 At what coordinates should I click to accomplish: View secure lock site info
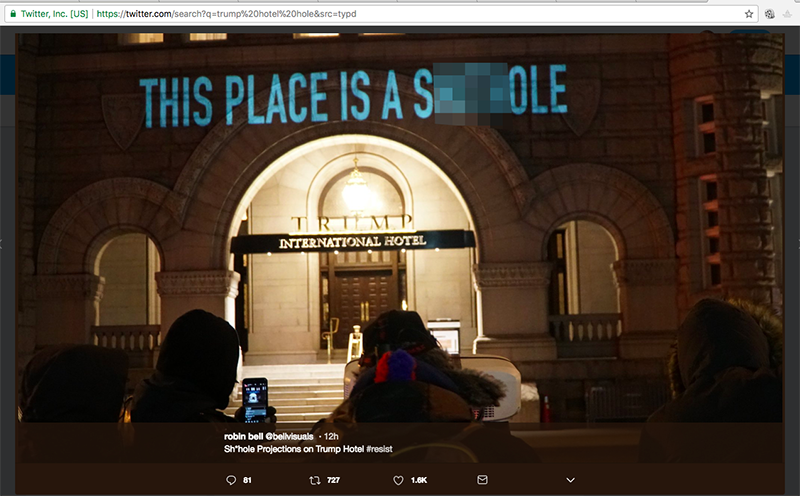tap(13, 14)
